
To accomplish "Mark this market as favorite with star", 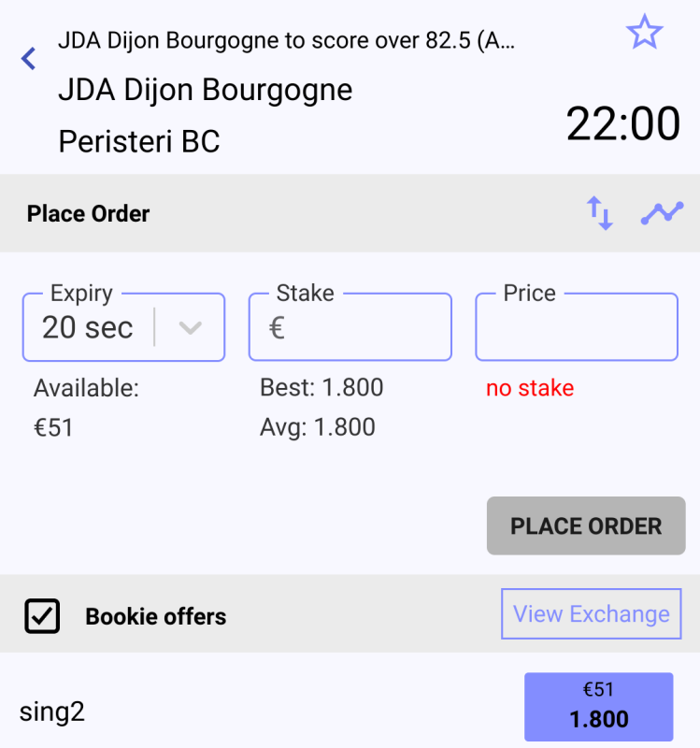I will pos(644,34).
